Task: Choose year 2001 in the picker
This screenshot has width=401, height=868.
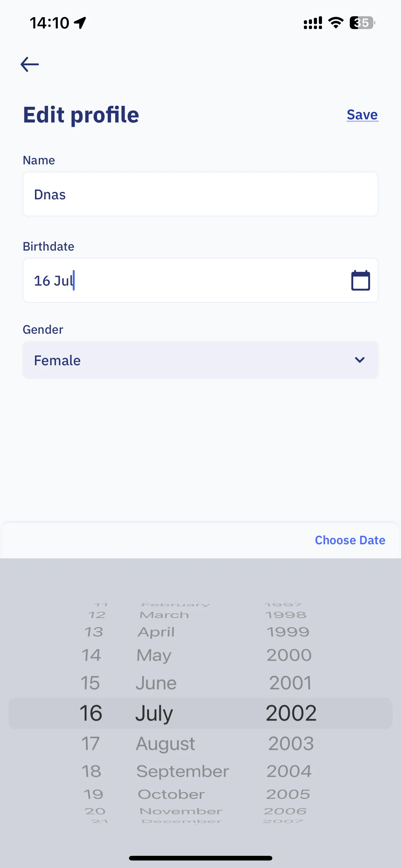Action: coord(290,683)
